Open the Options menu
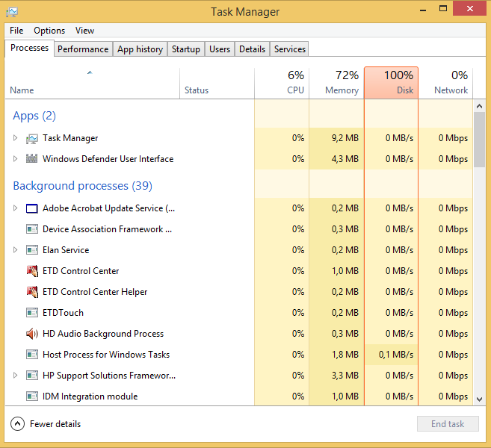The image size is (491, 448). click(49, 31)
